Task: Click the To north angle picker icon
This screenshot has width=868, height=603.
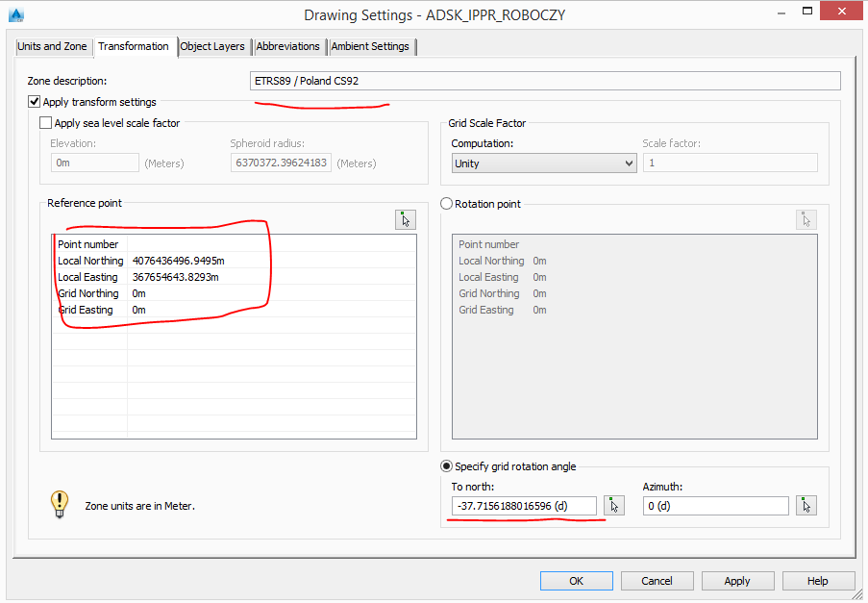Action: click(613, 505)
